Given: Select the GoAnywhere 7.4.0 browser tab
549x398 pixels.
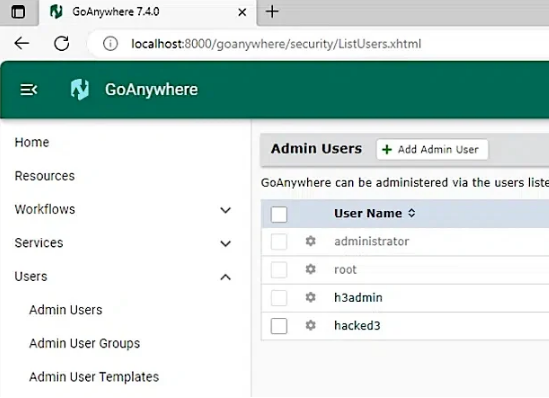Looking at the screenshot, I should pos(148,13).
